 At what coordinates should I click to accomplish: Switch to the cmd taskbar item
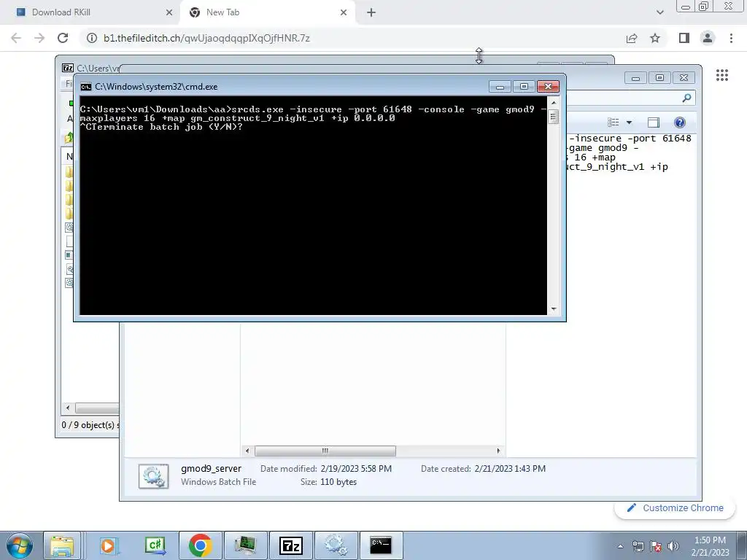click(381, 545)
